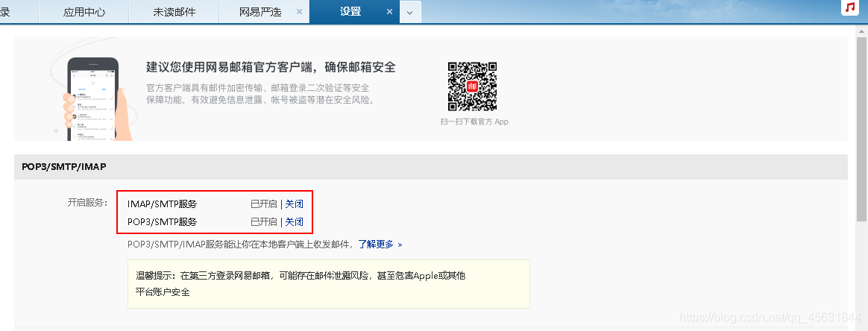Click the red music note icon

(850, 7)
